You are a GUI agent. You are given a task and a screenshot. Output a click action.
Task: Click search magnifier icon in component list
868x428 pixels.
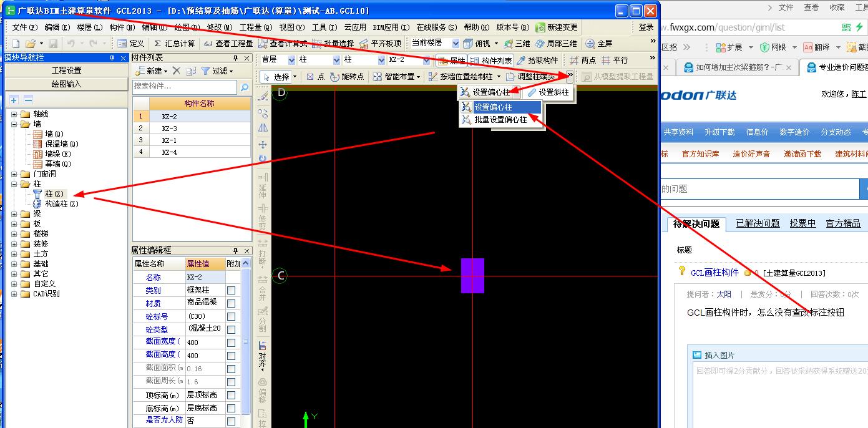pyautogui.click(x=245, y=87)
